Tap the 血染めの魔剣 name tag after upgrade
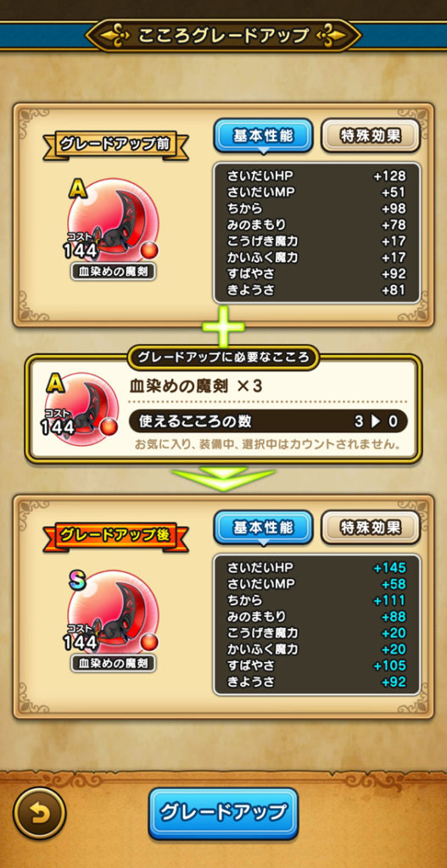 pos(113,663)
